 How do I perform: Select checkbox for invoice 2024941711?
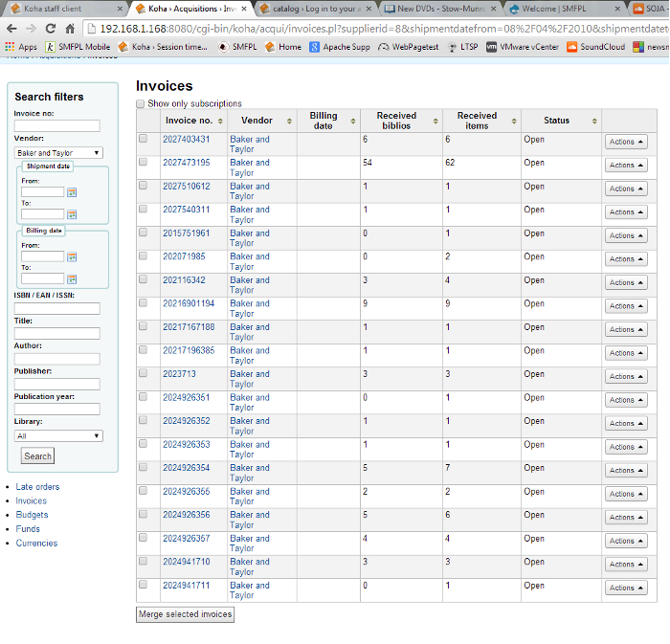[144, 585]
